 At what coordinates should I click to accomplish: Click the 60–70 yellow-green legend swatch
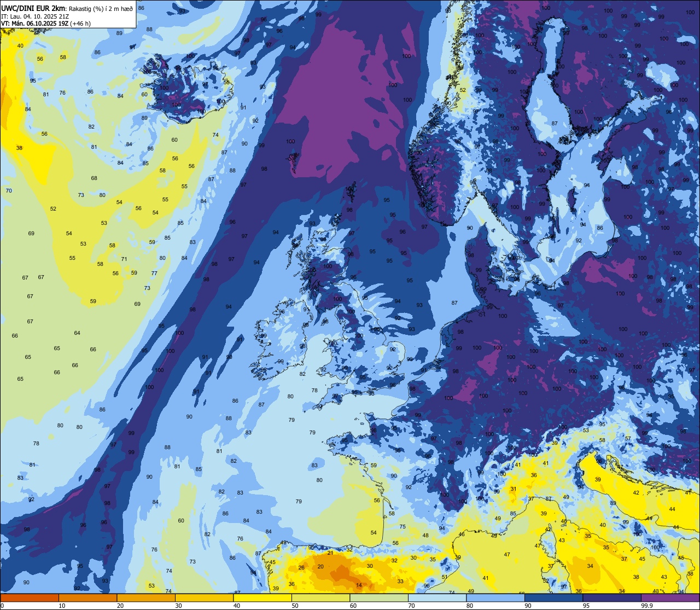click(379, 597)
